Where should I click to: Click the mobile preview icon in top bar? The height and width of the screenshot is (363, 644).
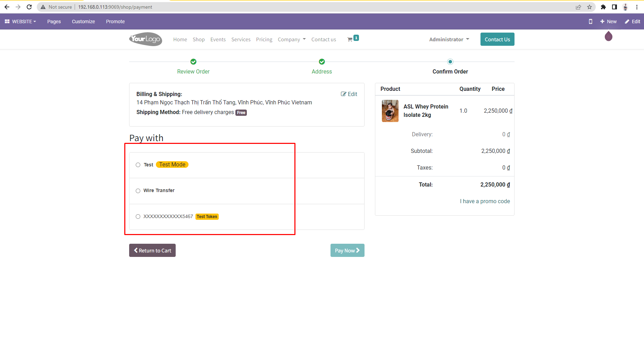[590, 21]
